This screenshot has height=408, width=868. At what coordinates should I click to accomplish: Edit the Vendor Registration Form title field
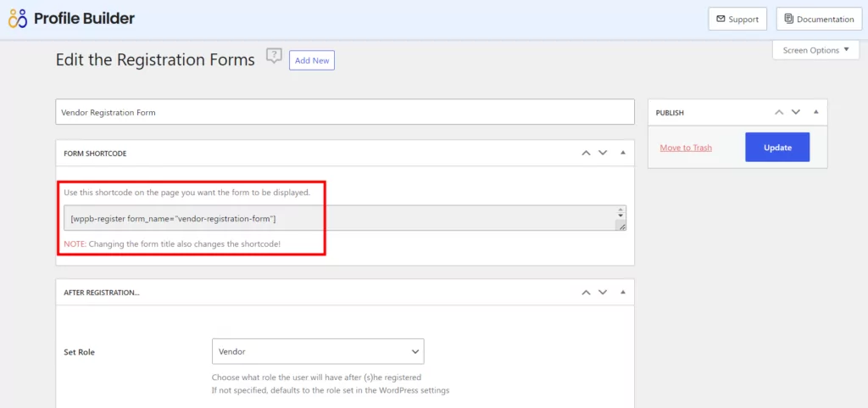pyautogui.click(x=345, y=112)
